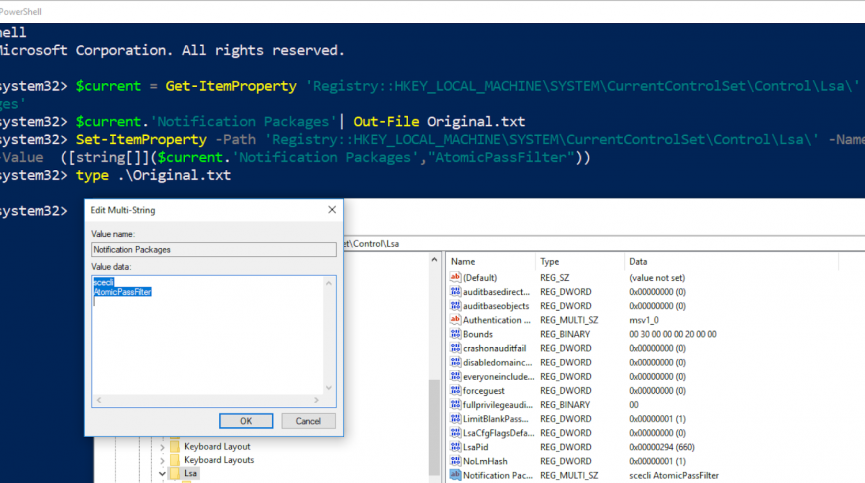Select the Notification Packages value icon

pyautogui.click(x=455, y=476)
